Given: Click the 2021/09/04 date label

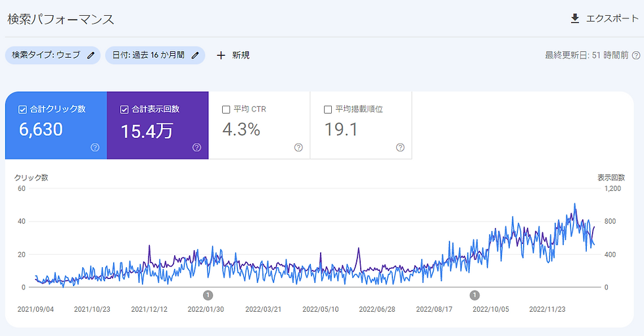Looking at the screenshot, I should pos(35,309).
